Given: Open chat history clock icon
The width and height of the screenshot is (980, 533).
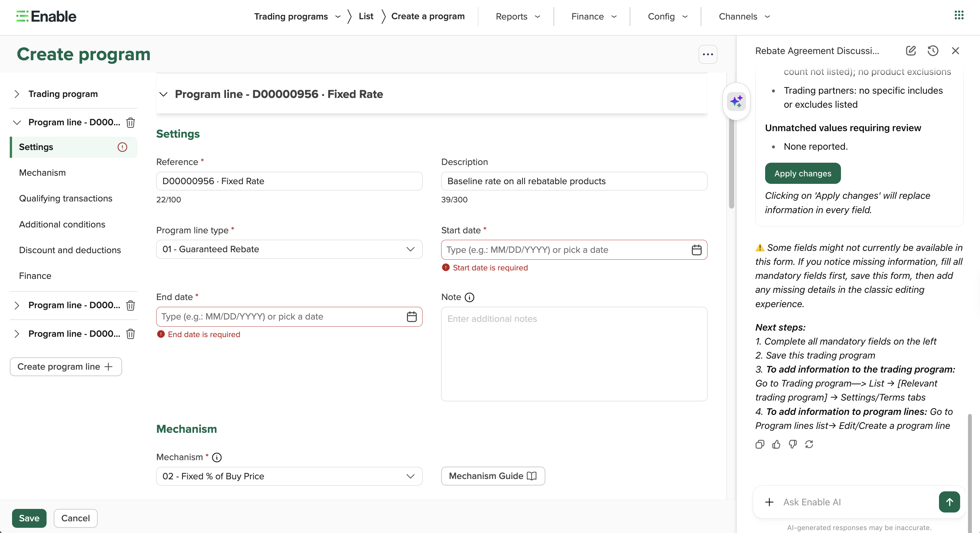Looking at the screenshot, I should 933,50.
